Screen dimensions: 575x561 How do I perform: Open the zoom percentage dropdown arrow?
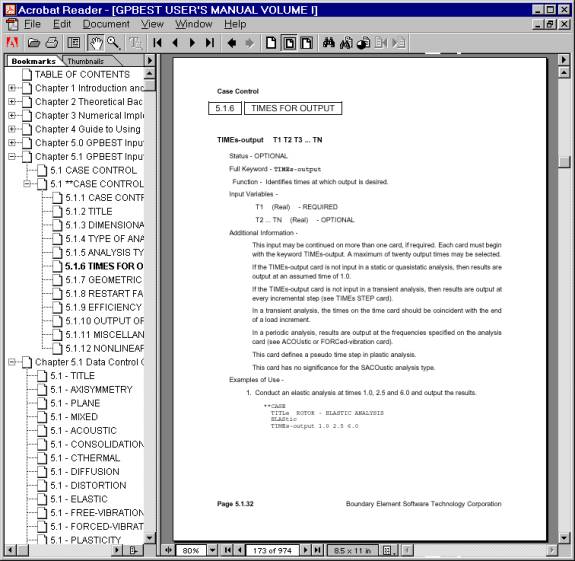[x=212, y=550]
